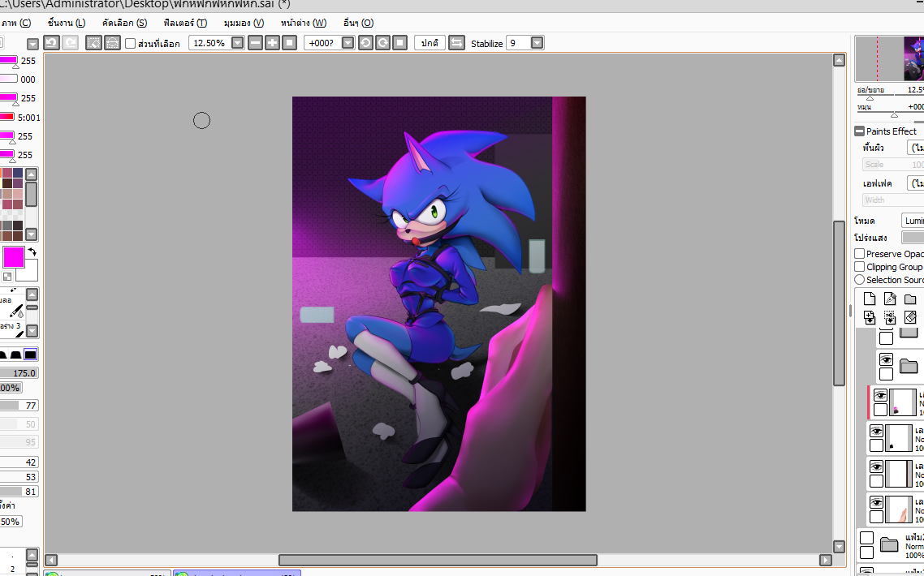Rotate the canvas view counterclockwise
Image resolution: width=924 pixels, height=576 pixels.
(365, 43)
